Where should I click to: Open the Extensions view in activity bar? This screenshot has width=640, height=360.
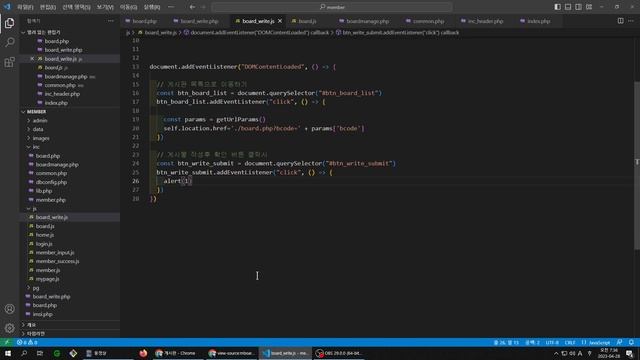[x=9, y=62]
